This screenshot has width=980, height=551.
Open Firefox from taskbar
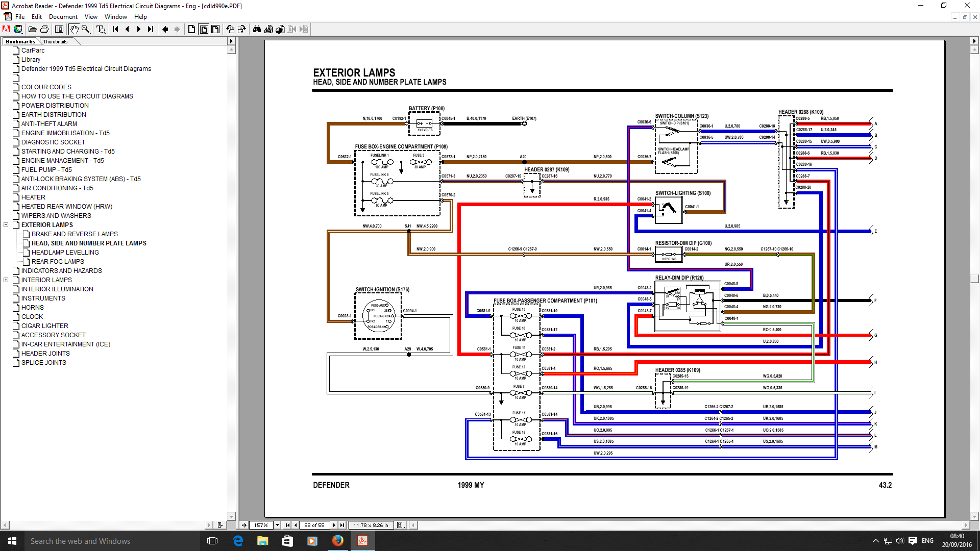click(338, 541)
